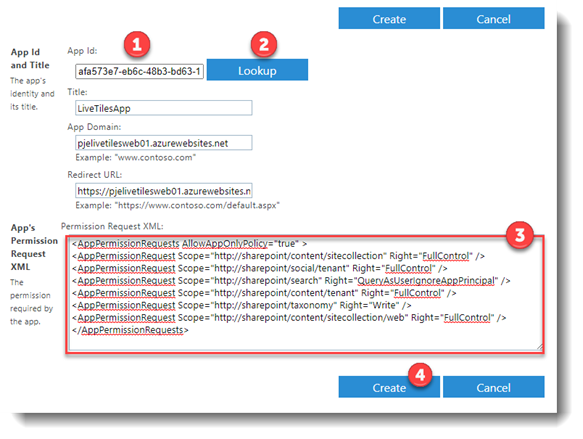This screenshot has height=439, width=583.
Task: Click the 'App Id:' label
Action: (x=82, y=51)
